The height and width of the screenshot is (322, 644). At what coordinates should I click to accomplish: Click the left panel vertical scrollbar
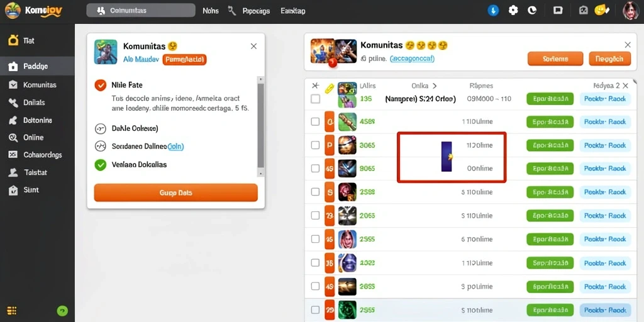(x=260, y=126)
